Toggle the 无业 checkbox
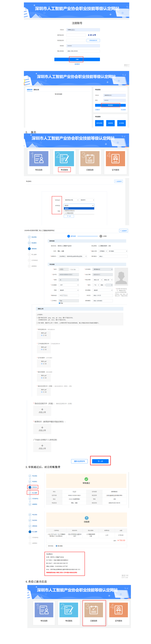 pyautogui.click(x=59, y=303)
